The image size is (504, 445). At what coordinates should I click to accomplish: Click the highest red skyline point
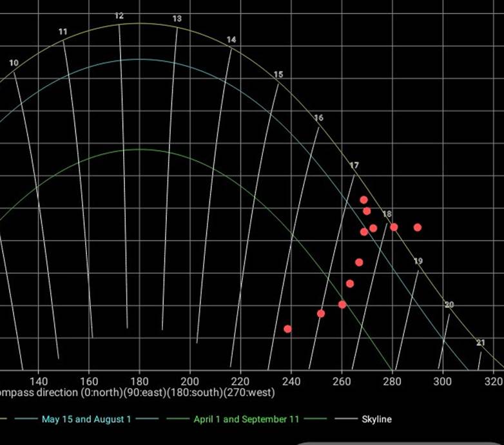pyautogui.click(x=363, y=200)
